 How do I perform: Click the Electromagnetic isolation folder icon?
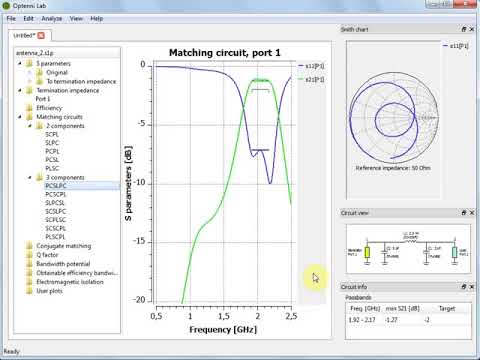[x=29, y=282]
